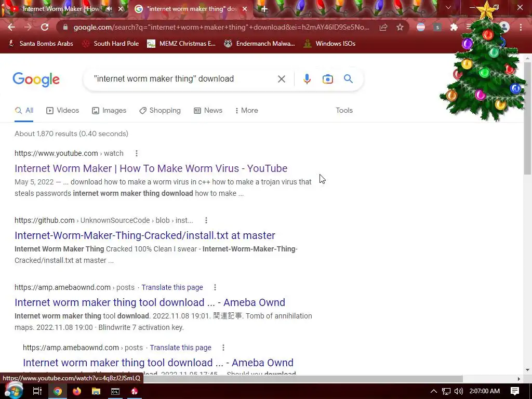Open options for the YouTube result
The height and width of the screenshot is (399, 532).
[137, 153]
